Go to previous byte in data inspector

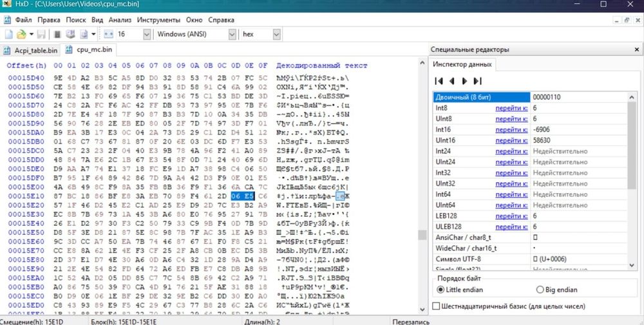click(x=452, y=81)
